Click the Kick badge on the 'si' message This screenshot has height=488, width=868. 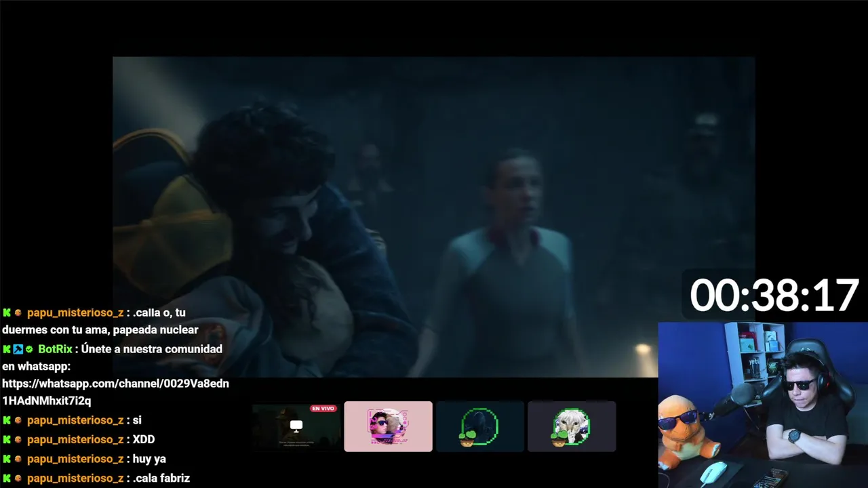pyautogui.click(x=7, y=420)
